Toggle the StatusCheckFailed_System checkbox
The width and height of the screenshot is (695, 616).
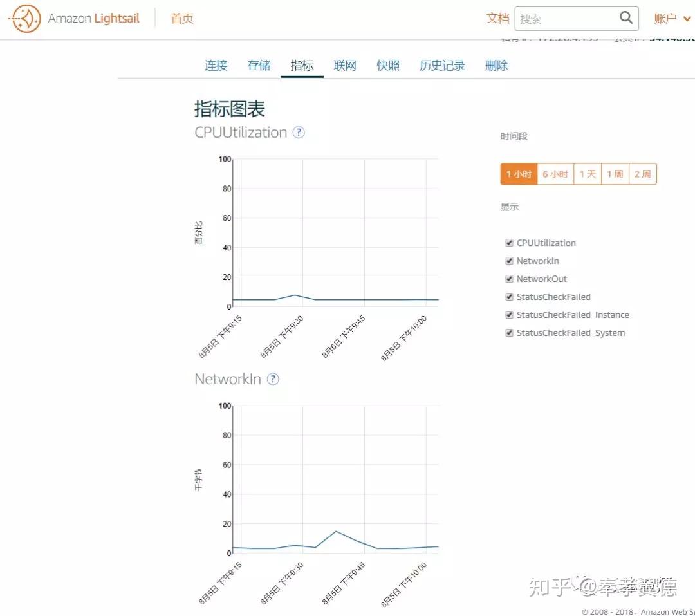tap(509, 333)
